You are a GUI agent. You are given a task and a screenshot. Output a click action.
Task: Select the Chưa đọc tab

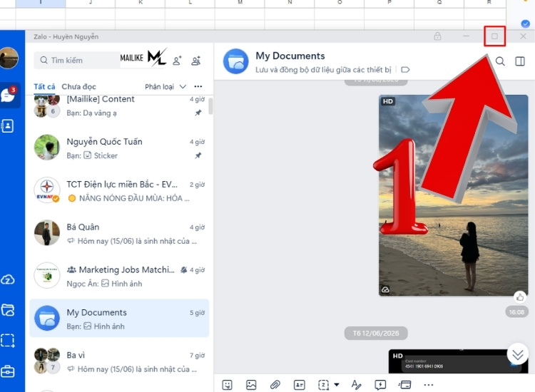(78, 86)
